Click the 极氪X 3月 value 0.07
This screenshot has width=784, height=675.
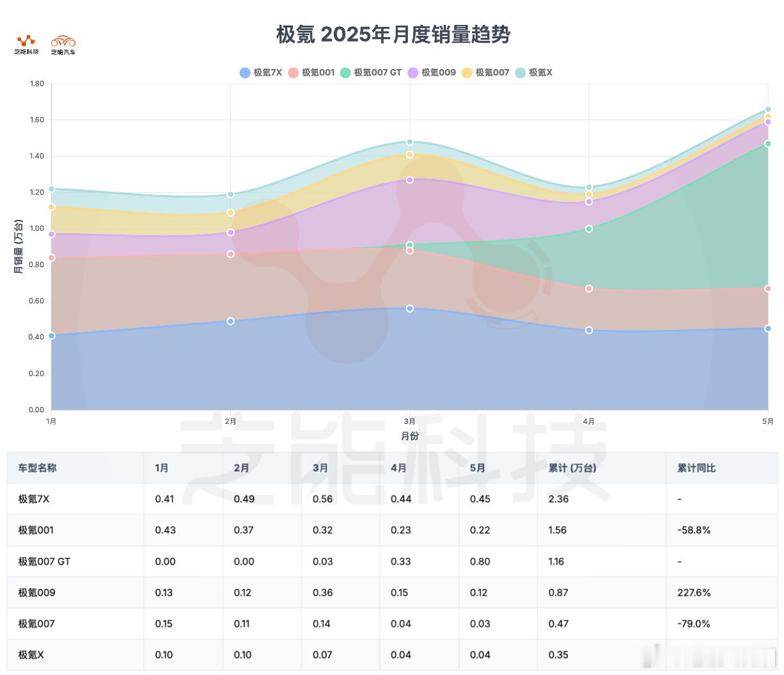[322, 655]
